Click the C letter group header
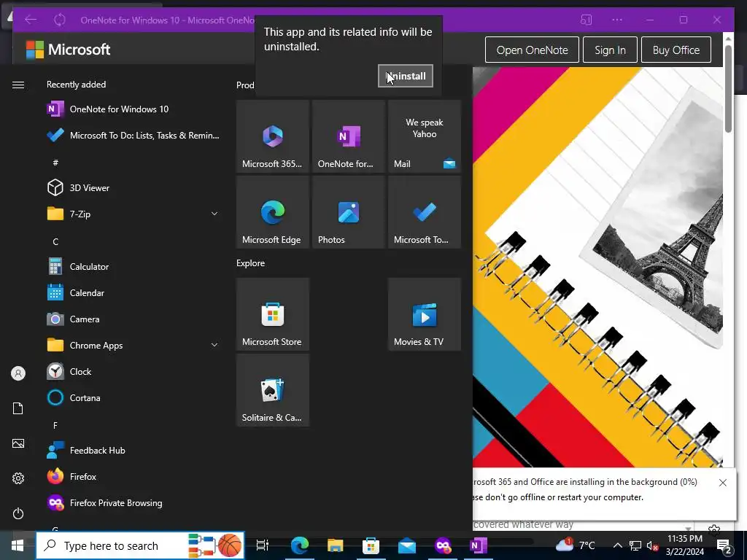This screenshot has width=747, height=560. 55,241
